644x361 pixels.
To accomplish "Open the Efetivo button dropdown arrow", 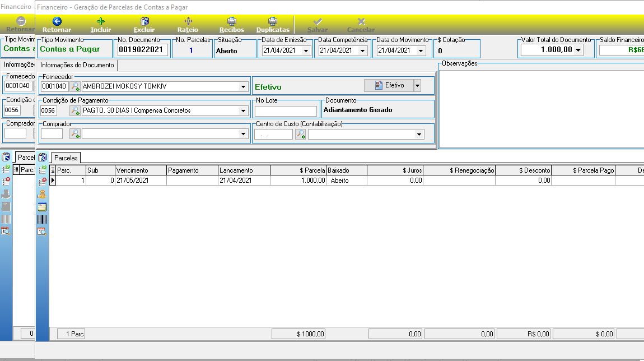I will point(417,86).
